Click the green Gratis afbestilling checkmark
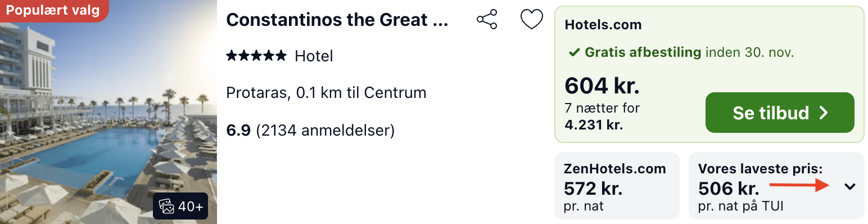The height and width of the screenshot is (224, 868). [x=574, y=53]
